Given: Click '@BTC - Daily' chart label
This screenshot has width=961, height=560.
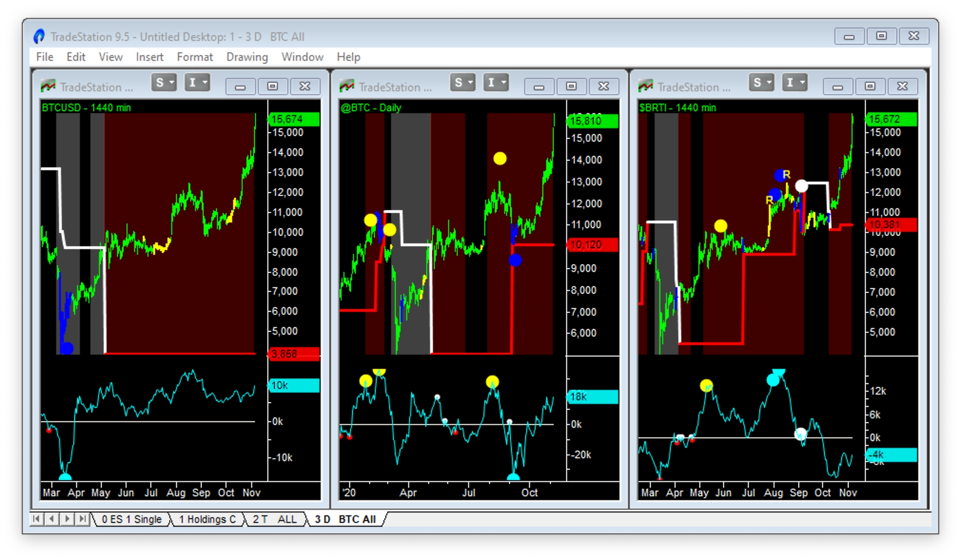Looking at the screenshot, I should 371,108.
